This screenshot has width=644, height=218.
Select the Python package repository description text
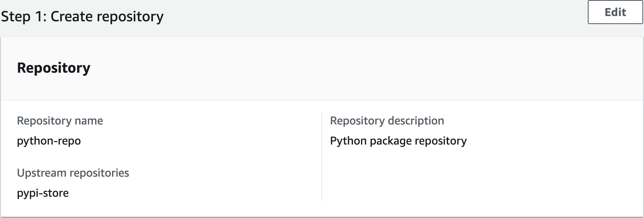398,141
